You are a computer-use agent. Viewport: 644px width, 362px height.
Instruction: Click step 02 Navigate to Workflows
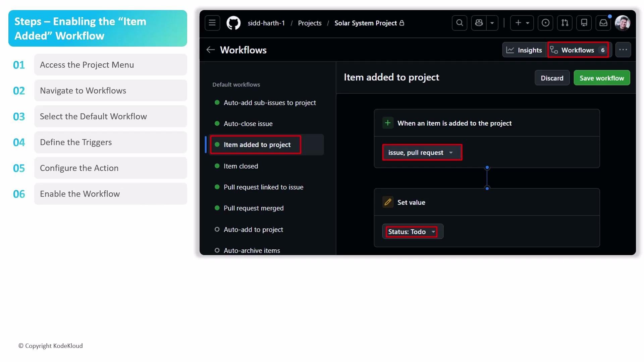[x=111, y=90]
